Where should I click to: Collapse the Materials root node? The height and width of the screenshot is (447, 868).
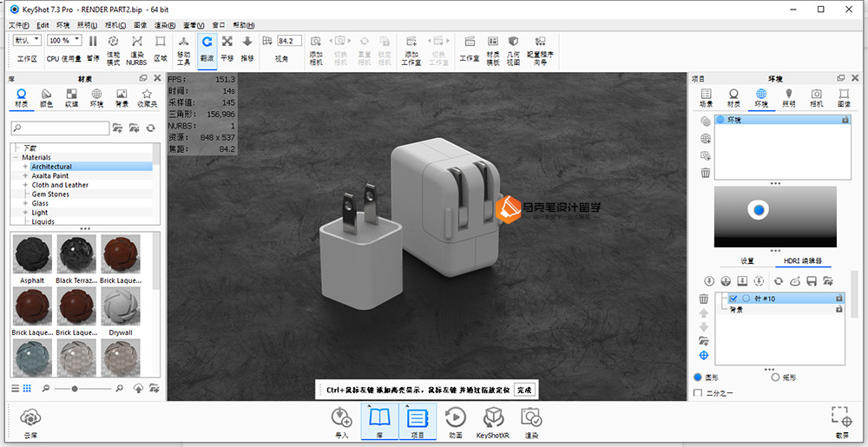[16, 158]
